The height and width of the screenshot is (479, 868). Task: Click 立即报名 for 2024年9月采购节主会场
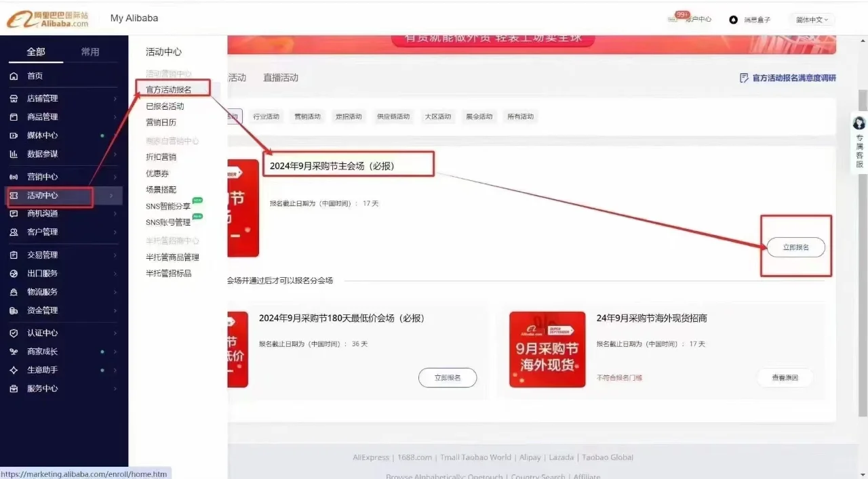click(795, 247)
